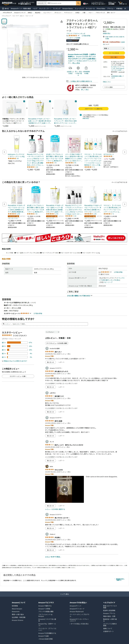Select the first product image thumbnail
This screenshot has height=644, width=129.
4,21
